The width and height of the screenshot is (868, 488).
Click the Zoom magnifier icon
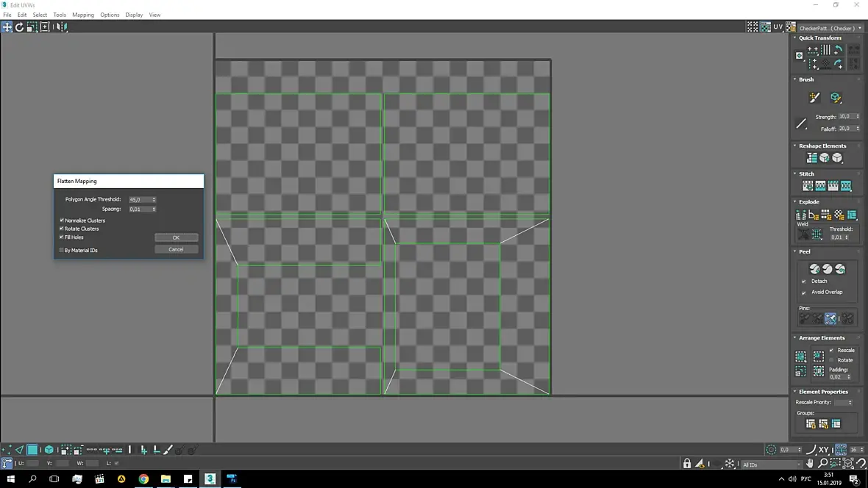[x=822, y=464]
